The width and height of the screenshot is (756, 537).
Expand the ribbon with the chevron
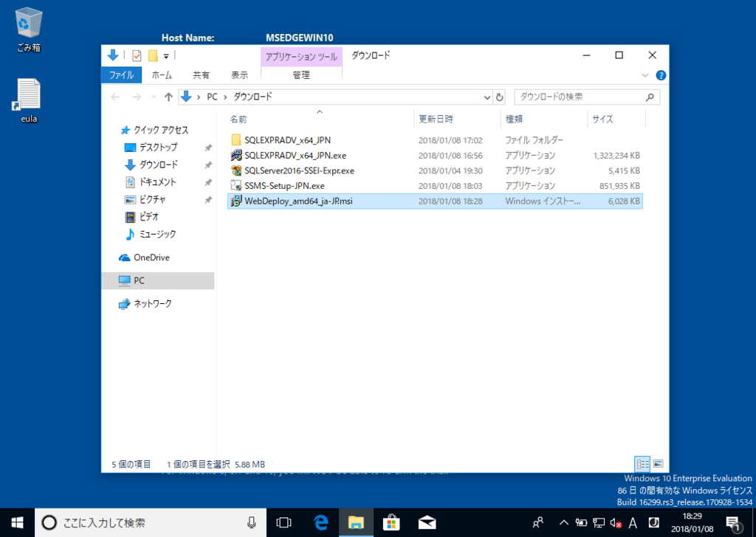pos(645,75)
